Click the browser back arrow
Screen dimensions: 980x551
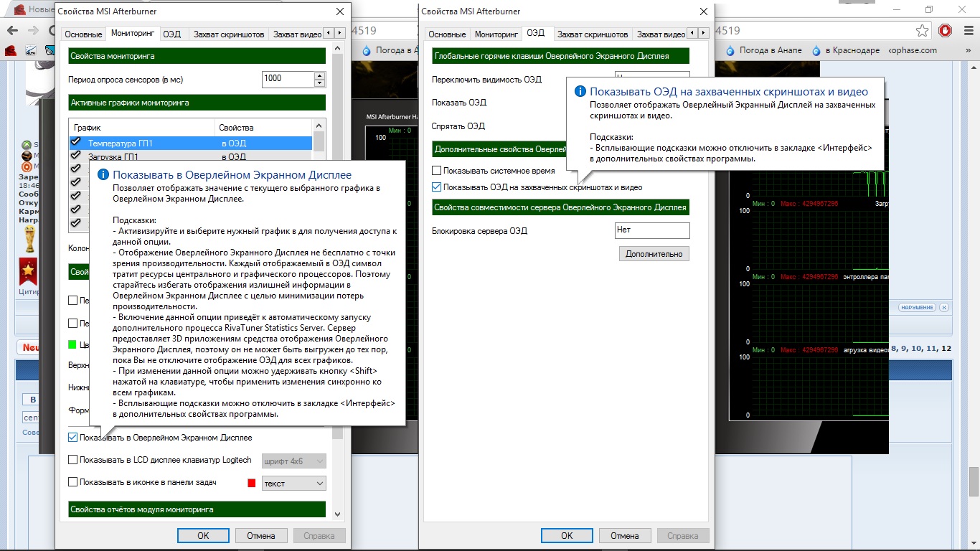pos(12,31)
